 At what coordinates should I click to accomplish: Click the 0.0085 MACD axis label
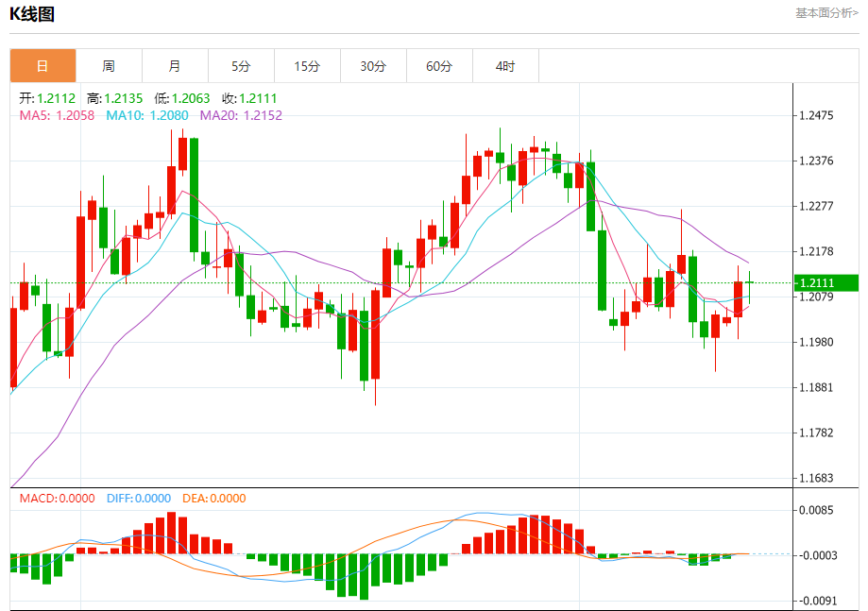pyautogui.click(x=816, y=510)
